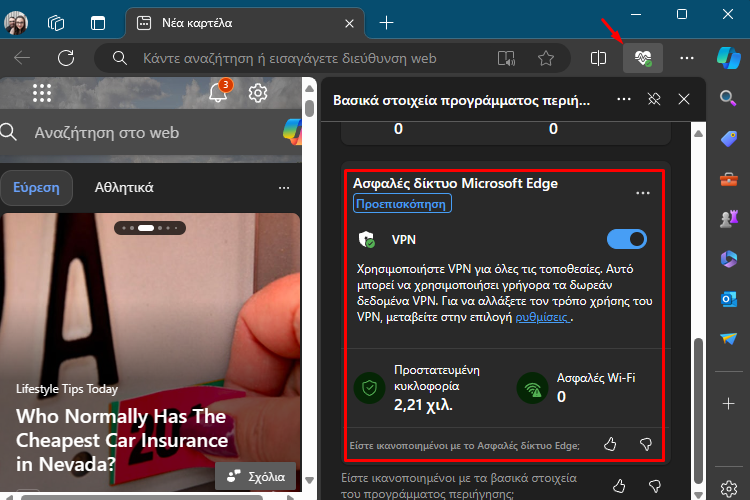This screenshot has height=500, width=750.
Task: Reload the page with the refresh icon
Action: pyautogui.click(x=66, y=58)
